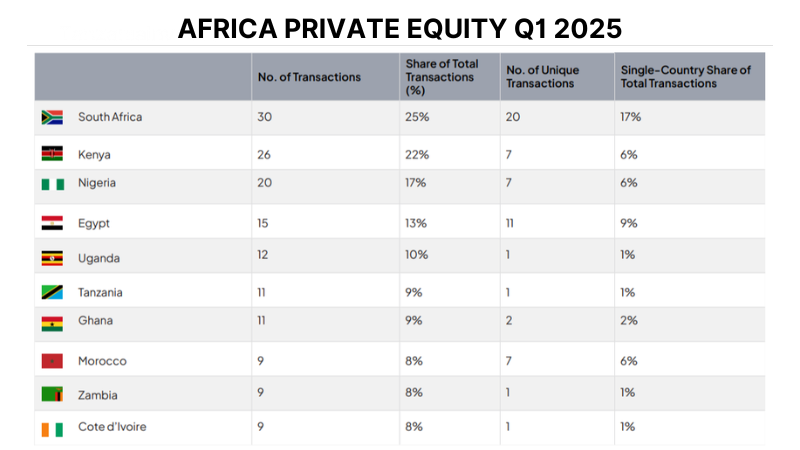800x450 pixels.
Task: Select the Share of Total Transactions header
Action: click(x=441, y=77)
